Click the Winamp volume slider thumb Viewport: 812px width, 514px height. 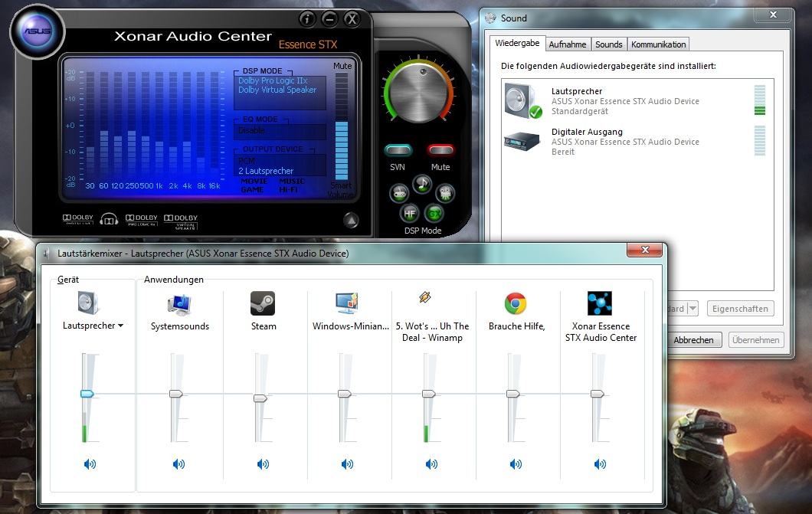[429, 394]
